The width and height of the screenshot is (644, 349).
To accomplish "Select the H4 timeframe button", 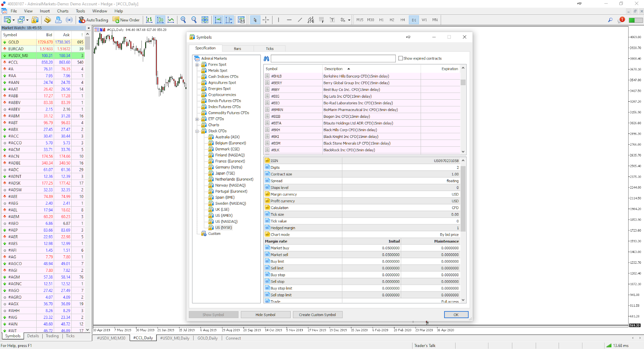I will tap(402, 20).
